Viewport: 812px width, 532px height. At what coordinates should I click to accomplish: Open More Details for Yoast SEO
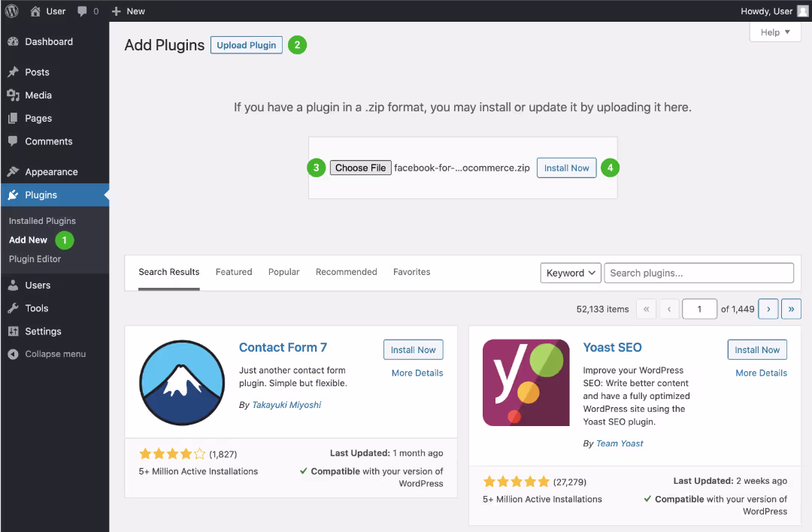click(x=761, y=373)
